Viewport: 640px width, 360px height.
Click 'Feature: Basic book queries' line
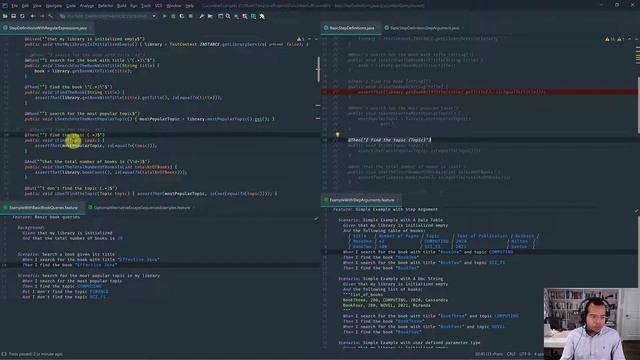click(46, 217)
